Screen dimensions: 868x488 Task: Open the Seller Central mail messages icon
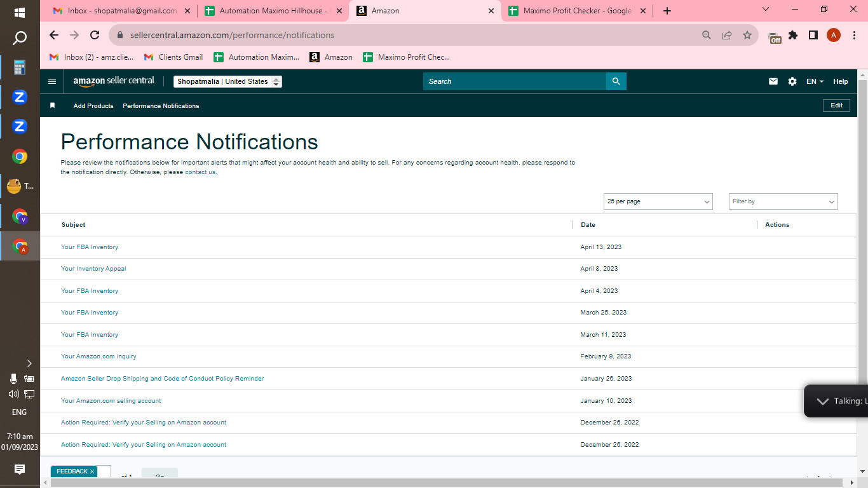773,81
